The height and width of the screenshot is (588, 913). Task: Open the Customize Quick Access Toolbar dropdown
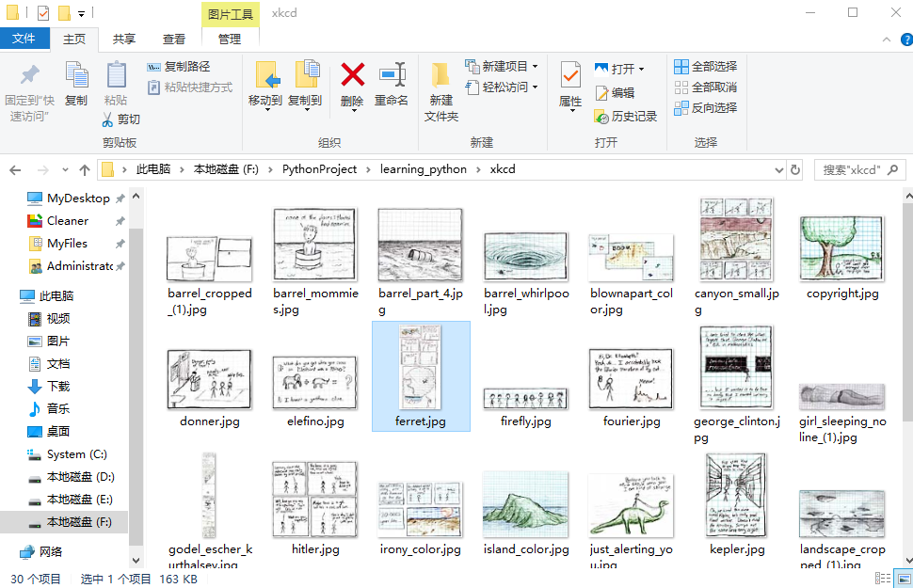[x=82, y=13]
